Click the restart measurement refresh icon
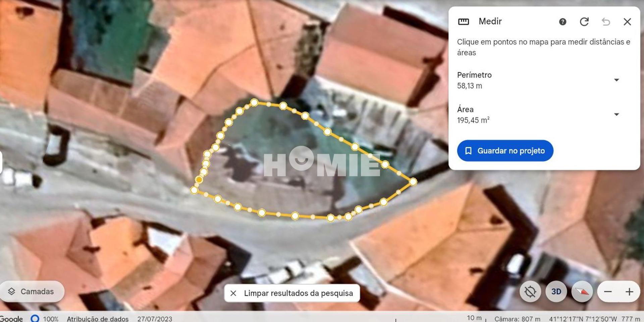644x322 pixels. tap(584, 22)
